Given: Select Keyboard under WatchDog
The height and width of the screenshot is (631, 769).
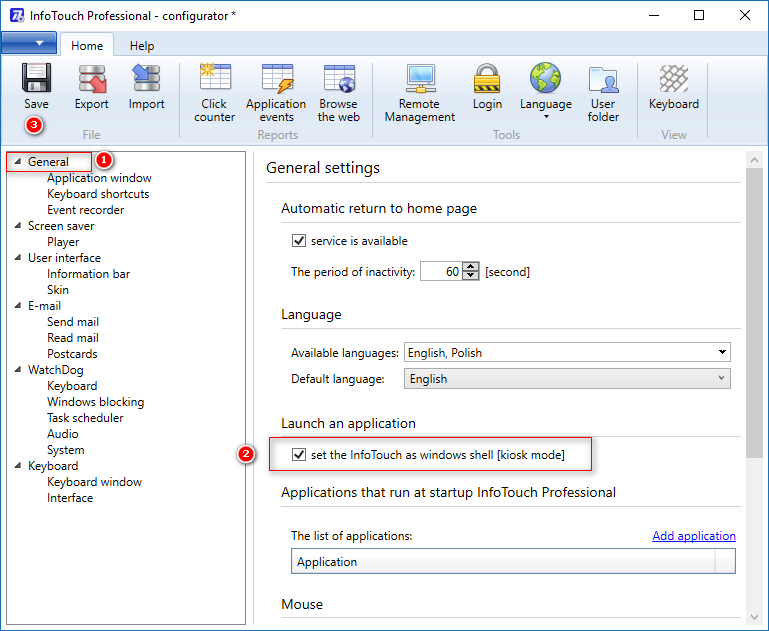Looking at the screenshot, I should 72,386.
